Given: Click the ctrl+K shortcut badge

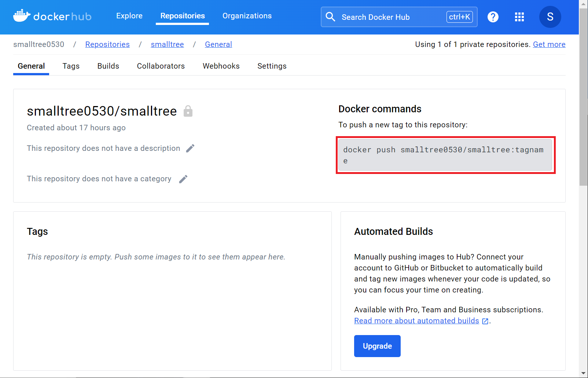Looking at the screenshot, I should [459, 17].
